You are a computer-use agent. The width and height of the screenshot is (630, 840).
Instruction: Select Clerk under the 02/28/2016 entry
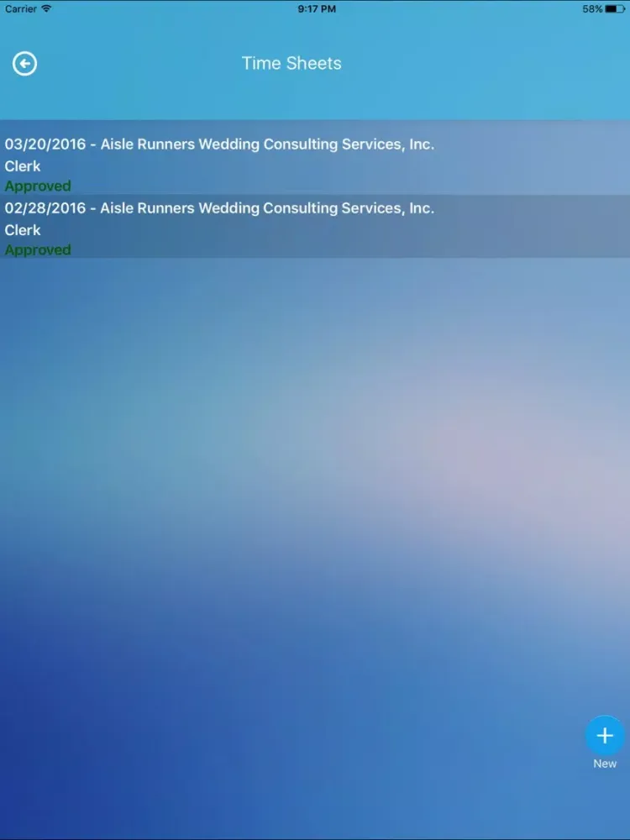(x=23, y=230)
